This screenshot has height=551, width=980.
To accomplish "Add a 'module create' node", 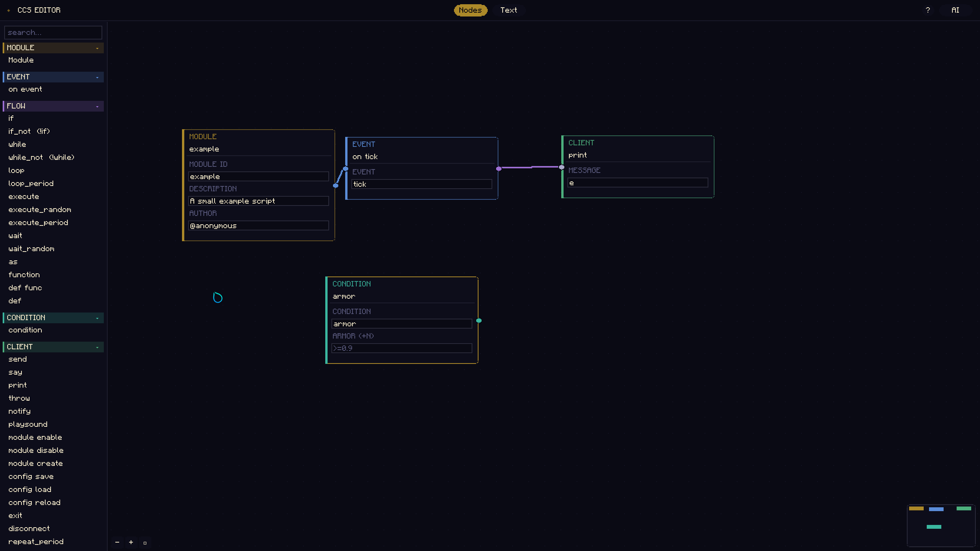I will [x=53, y=464].
